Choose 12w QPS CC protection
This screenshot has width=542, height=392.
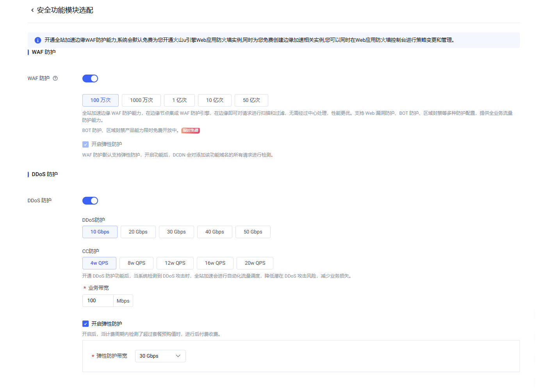(175, 263)
